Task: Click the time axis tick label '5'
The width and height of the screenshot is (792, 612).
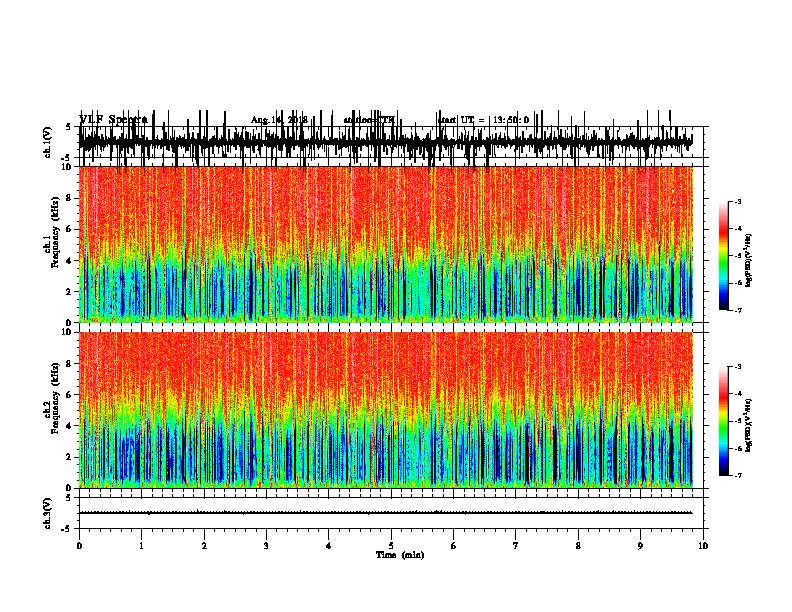Action: (391, 546)
